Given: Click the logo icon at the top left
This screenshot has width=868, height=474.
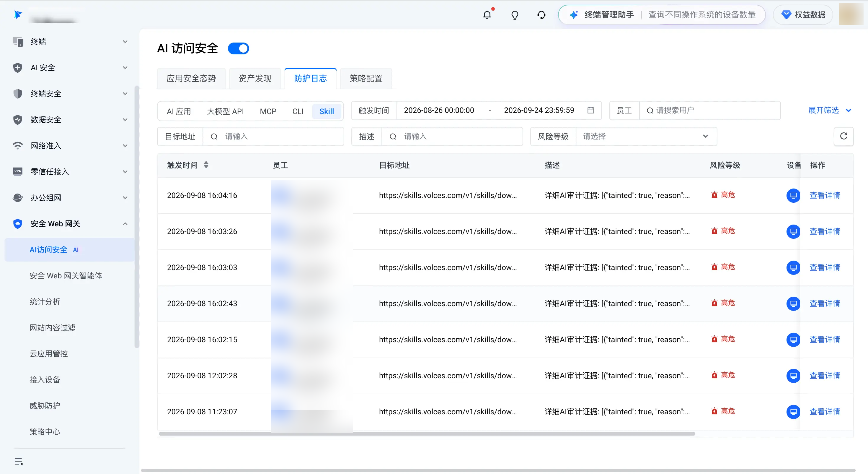Looking at the screenshot, I should [17, 14].
